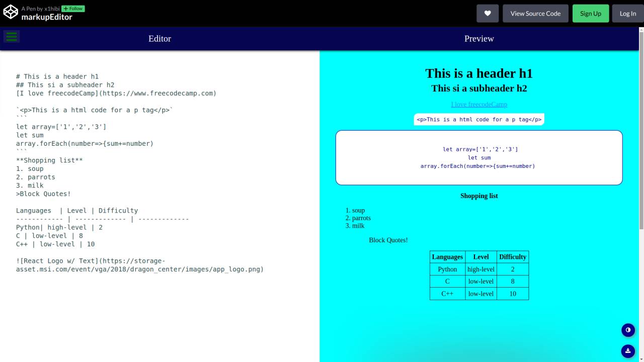The height and width of the screenshot is (362, 644).
Task: Click the '**Shopping list**' line in editor
Action: tap(49, 160)
